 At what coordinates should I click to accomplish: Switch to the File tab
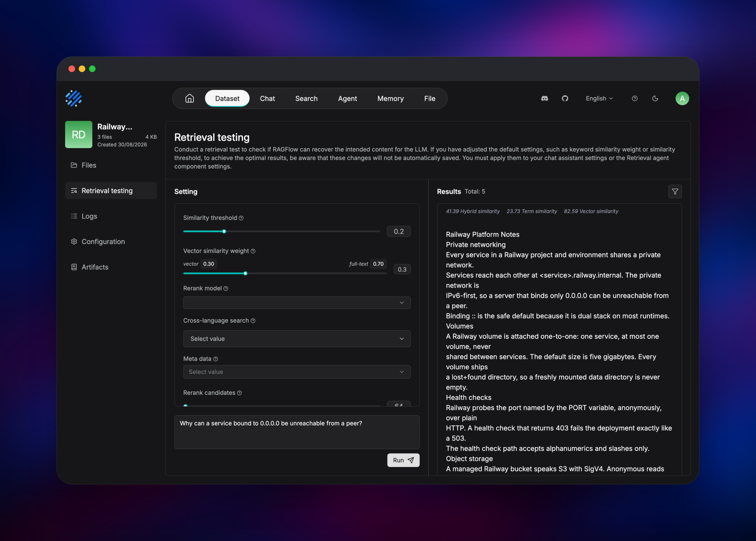click(430, 98)
